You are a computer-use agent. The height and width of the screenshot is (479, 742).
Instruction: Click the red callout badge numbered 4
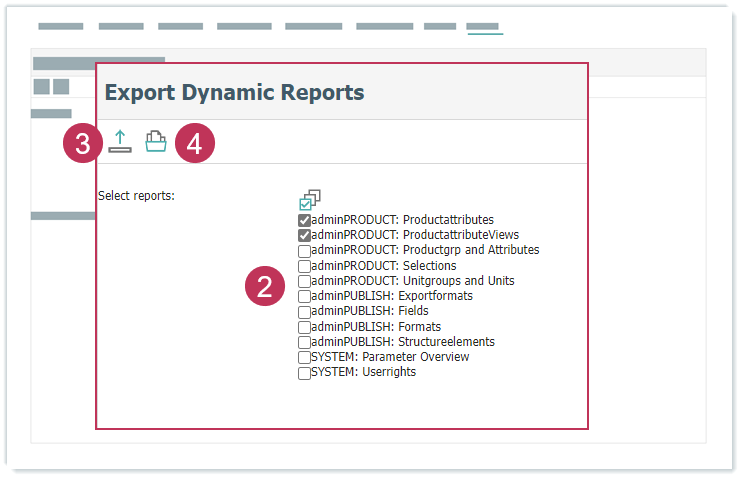(195, 143)
